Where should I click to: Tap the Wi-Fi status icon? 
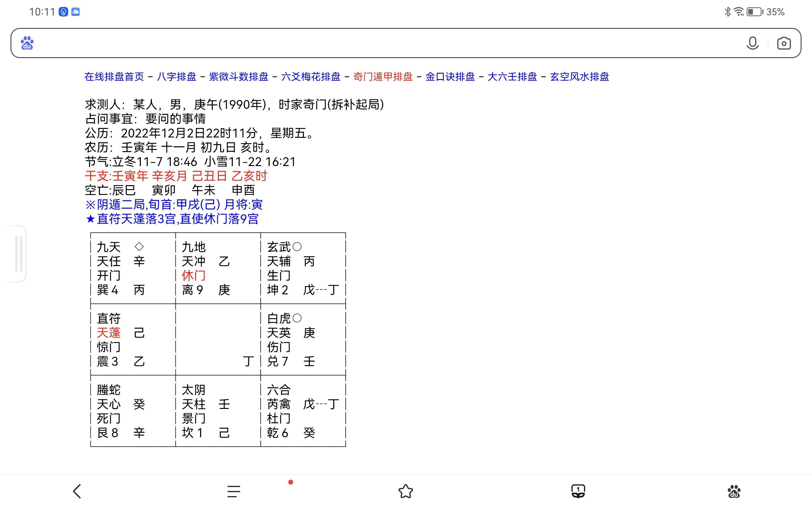(738, 12)
